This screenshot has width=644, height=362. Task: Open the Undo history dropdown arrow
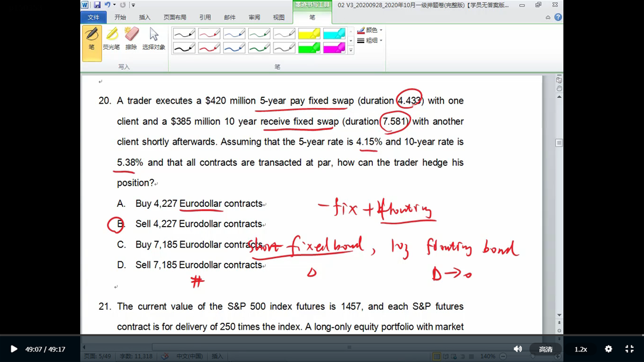(114, 5)
